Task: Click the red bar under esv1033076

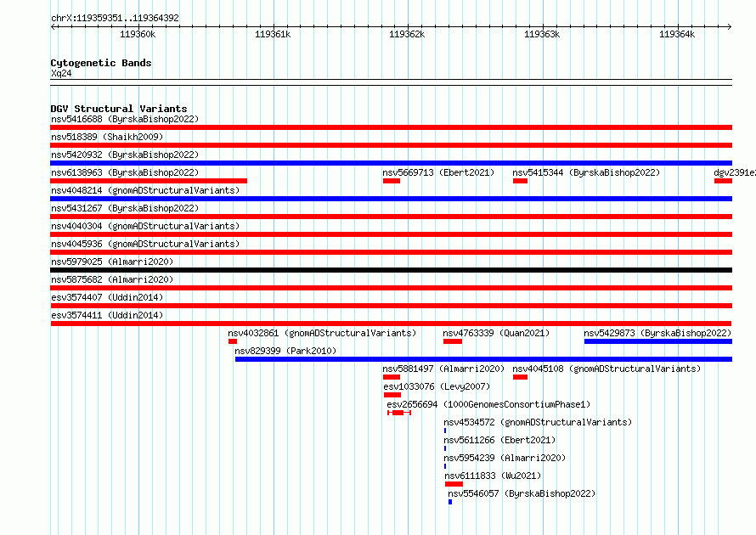Action: [x=392, y=395]
